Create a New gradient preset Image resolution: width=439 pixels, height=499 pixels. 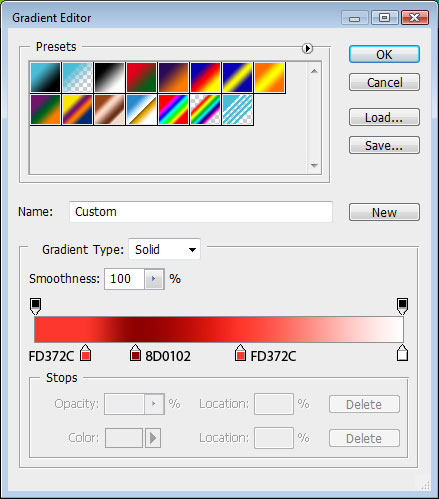384,212
